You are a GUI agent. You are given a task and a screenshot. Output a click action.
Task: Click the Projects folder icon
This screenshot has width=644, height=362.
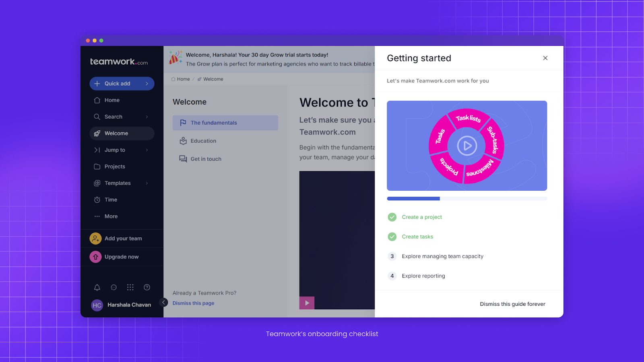[97, 167]
